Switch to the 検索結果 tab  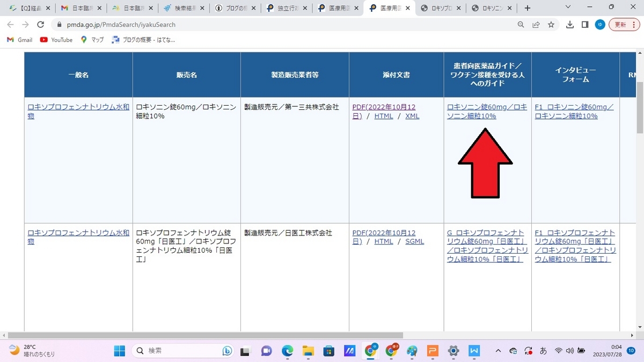(183, 8)
